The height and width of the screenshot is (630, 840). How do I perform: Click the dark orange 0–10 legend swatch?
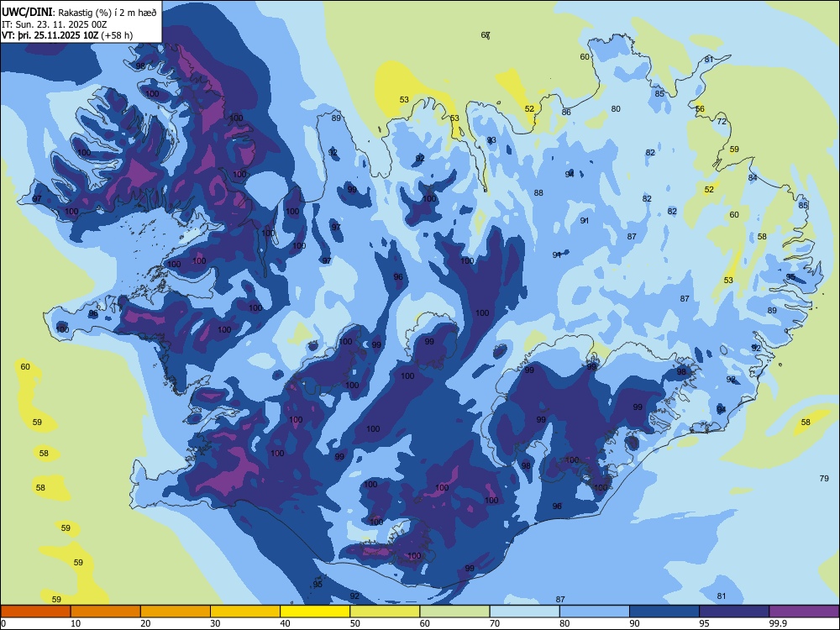tap(35, 612)
